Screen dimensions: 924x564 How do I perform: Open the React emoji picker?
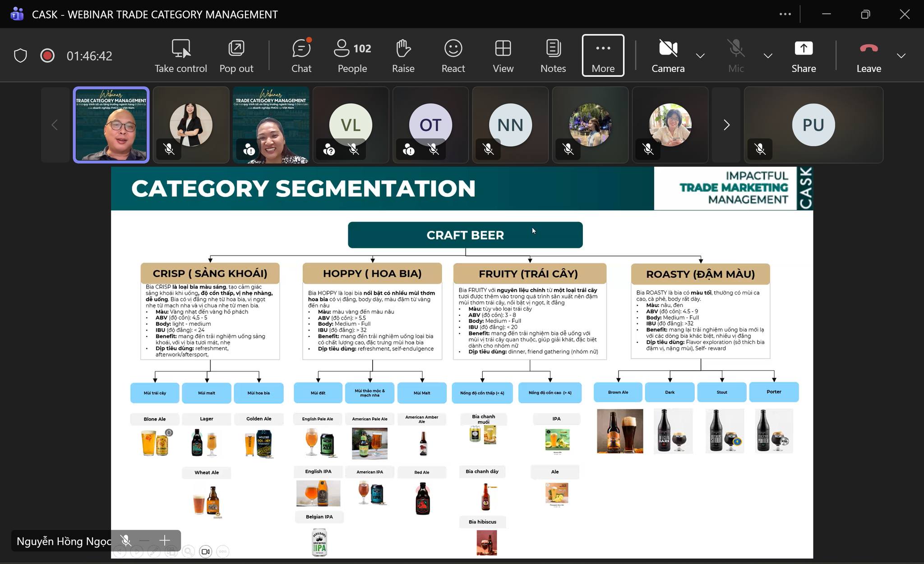453,56
